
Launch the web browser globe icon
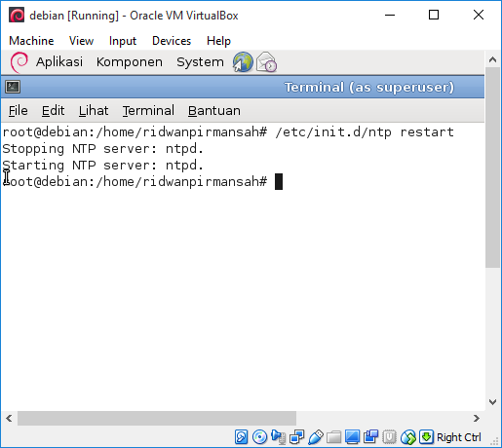243,62
